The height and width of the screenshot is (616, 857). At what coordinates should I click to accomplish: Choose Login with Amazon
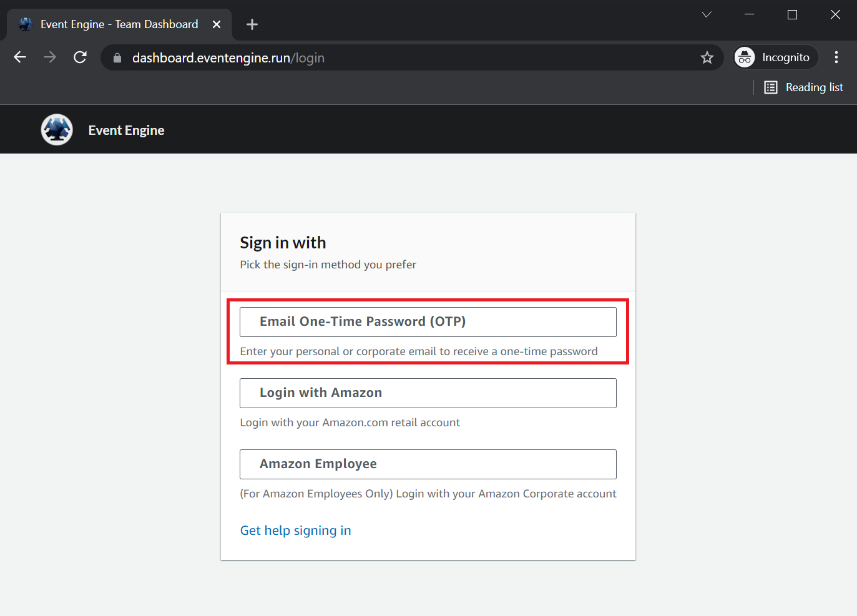(x=428, y=393)
